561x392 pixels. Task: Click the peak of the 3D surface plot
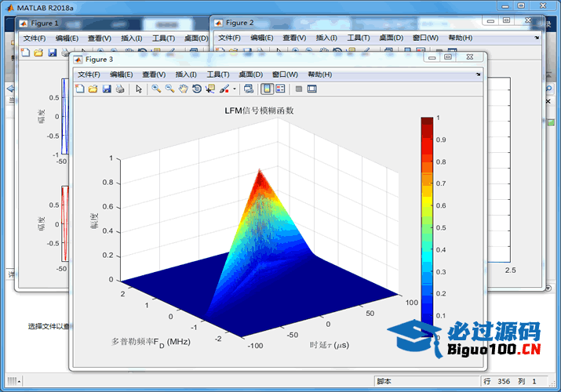tap(260, 171)
